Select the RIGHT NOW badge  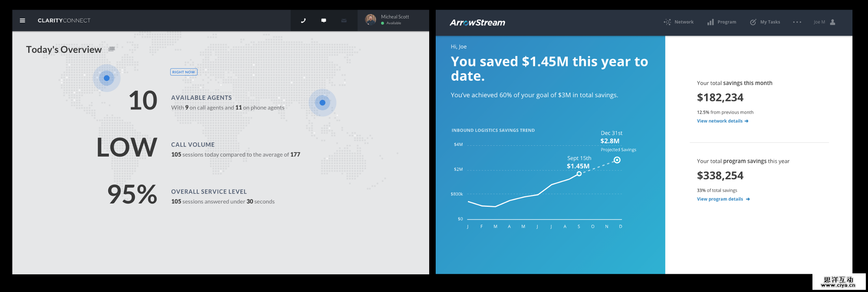pyautogui.click(x=184, y=72)
